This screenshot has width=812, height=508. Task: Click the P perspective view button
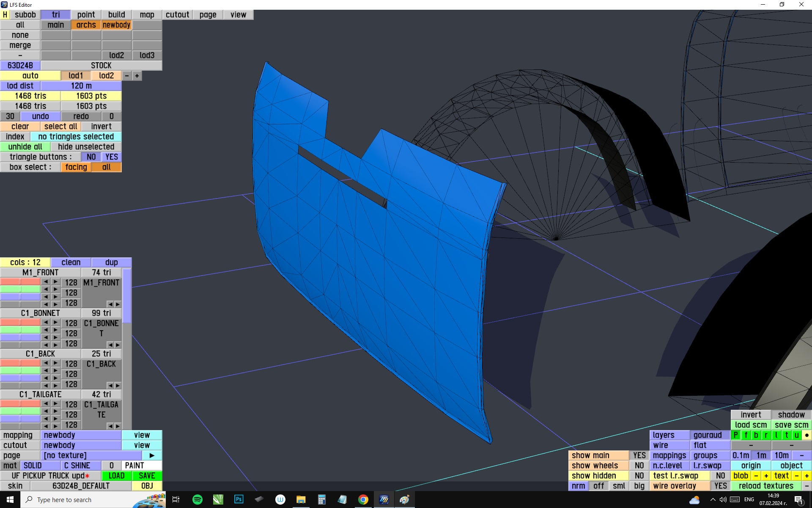pyautogui.click(x=735, y=435)
